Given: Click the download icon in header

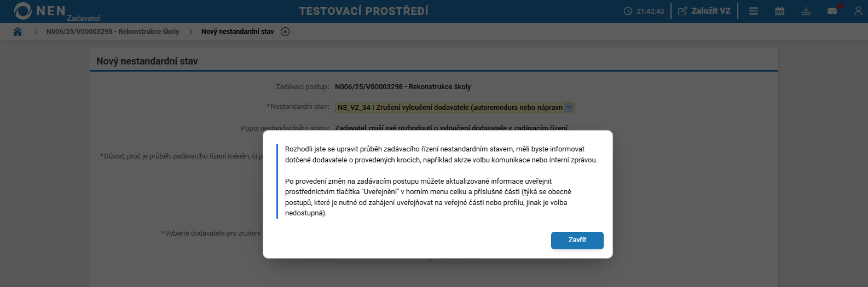Looking at the screenshot, I should (806, 11).
